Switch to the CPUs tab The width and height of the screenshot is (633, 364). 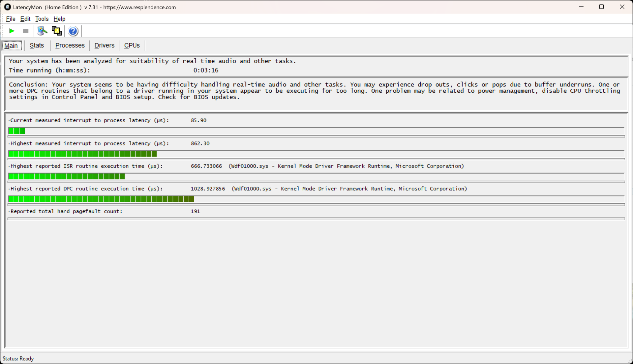click(132, 45)
